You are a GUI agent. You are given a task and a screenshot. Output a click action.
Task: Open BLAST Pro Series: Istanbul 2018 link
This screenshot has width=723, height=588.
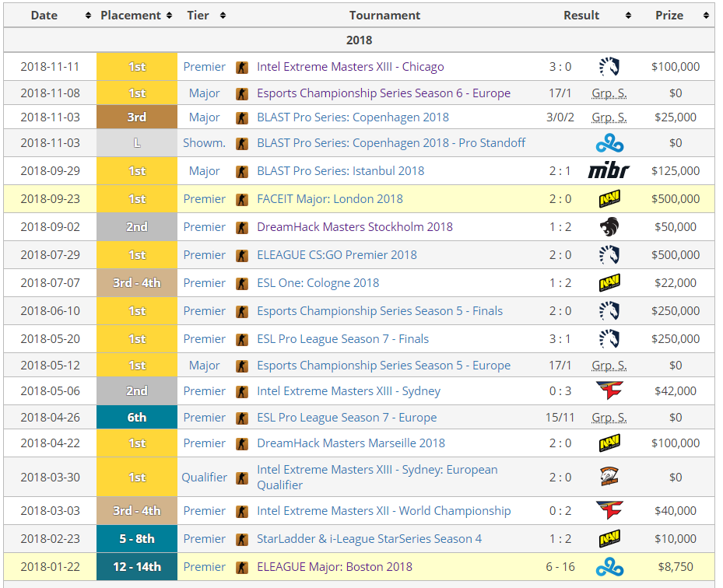click(x=340, y=171)
